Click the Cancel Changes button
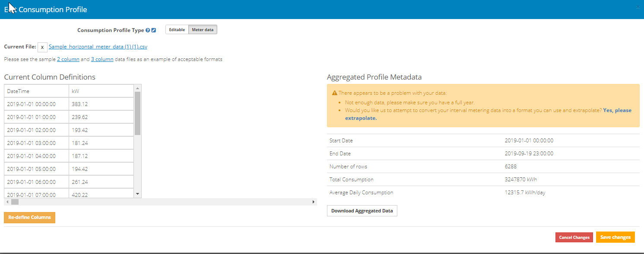 (x=574, y=237)
